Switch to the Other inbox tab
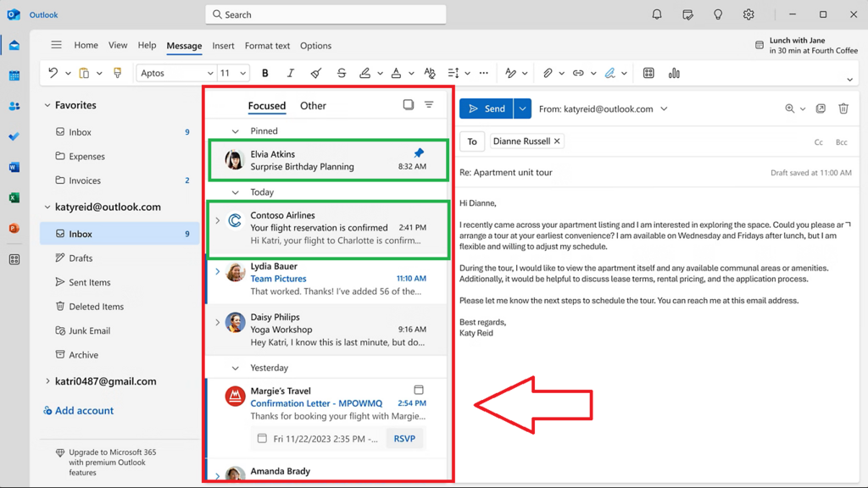 pos(313,106)
